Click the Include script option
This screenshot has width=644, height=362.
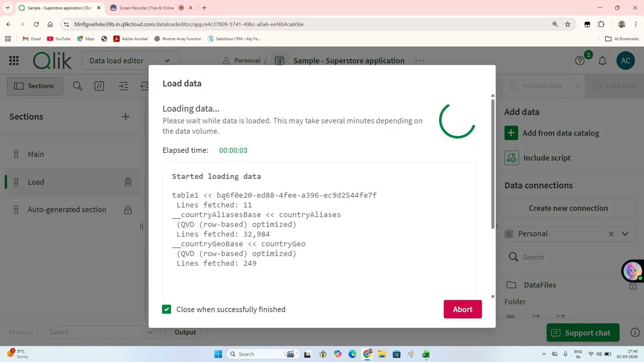point(547,158)
